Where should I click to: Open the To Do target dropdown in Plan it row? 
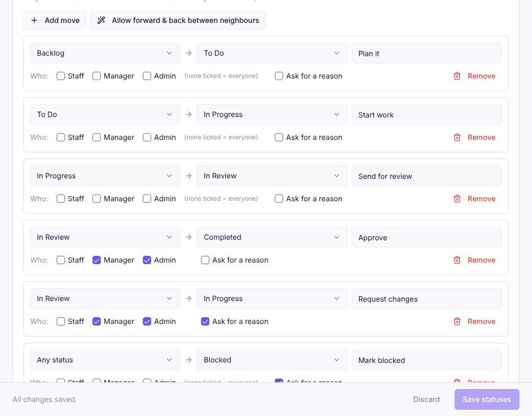[272, 54]
